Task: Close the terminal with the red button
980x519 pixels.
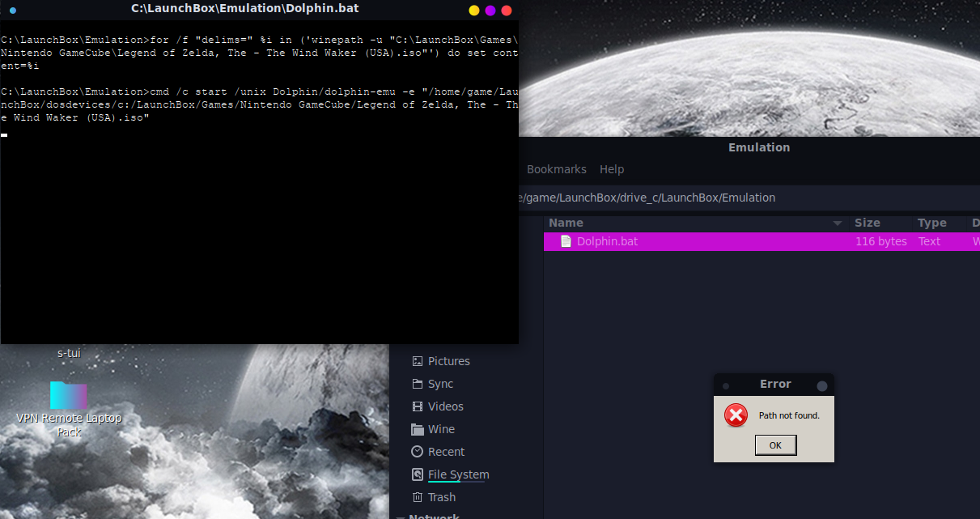Action: pyautogui.click(x=507, y=10)
